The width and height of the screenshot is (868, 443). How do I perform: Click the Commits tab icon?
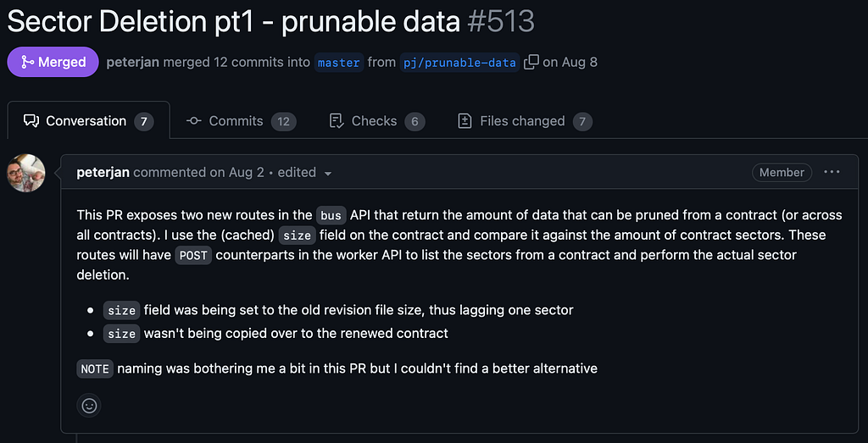(x=194, y=120)
